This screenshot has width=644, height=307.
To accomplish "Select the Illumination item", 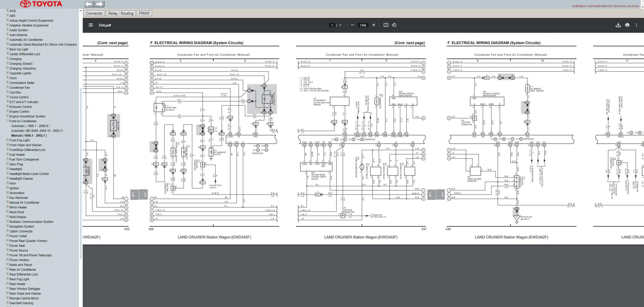I will coord(17,193).
